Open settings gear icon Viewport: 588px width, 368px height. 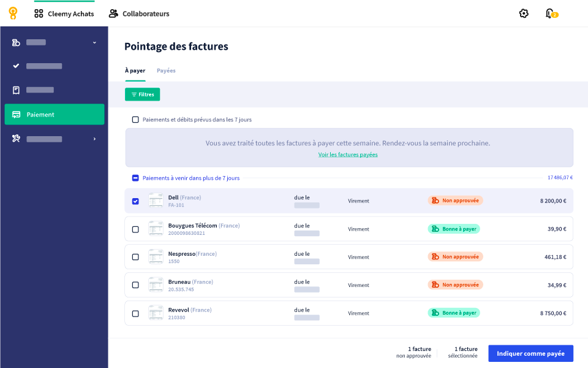(524, 13)
